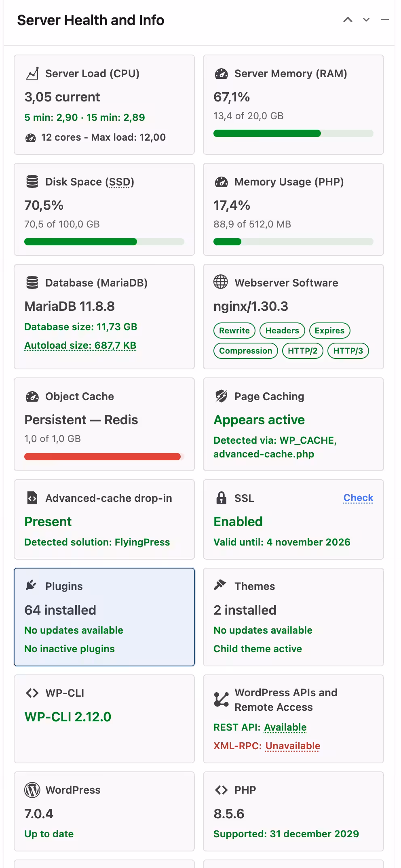Screen dimensions: 401x868
Task: Click the Server Memory RAM progress bar
Action: (293, 133)
